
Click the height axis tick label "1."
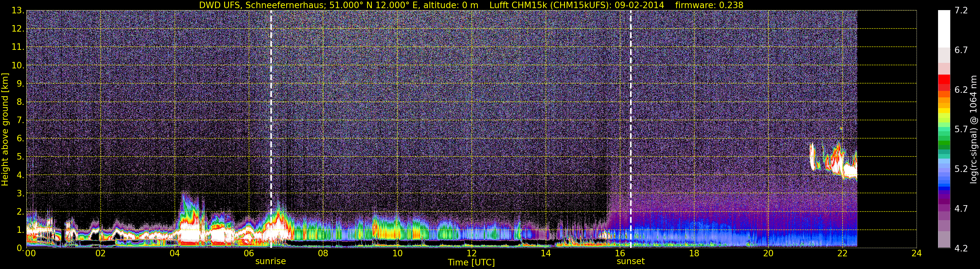click(20, 230)
